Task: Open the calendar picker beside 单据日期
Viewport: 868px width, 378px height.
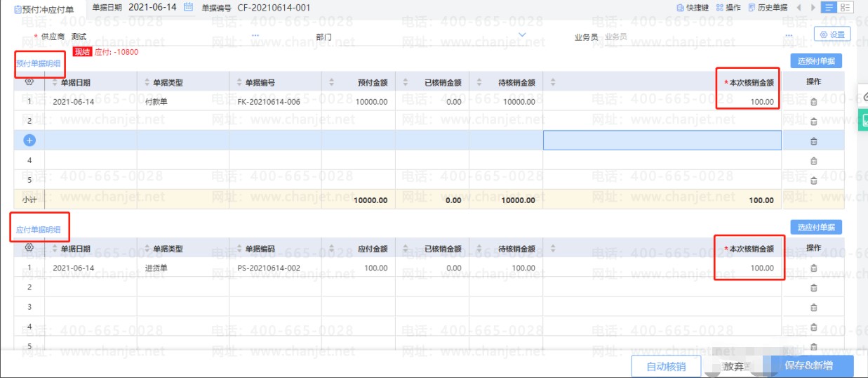Action: pyautogui.click(x=188, y=7)
